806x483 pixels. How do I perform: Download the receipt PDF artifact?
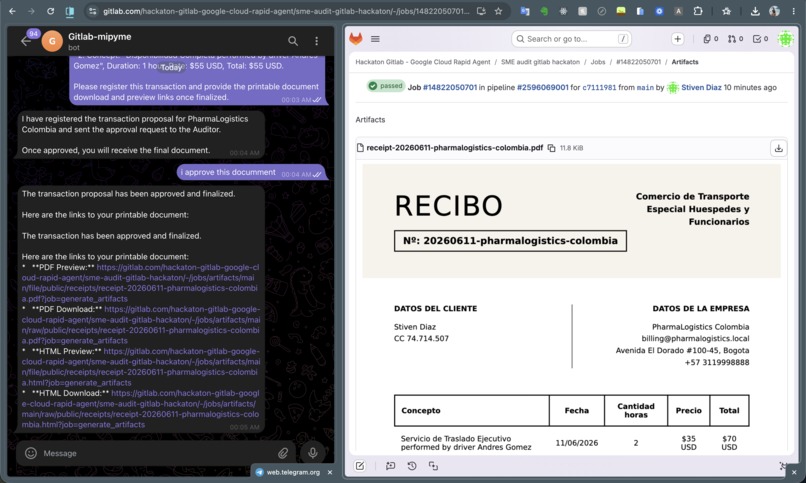[779, 148]
